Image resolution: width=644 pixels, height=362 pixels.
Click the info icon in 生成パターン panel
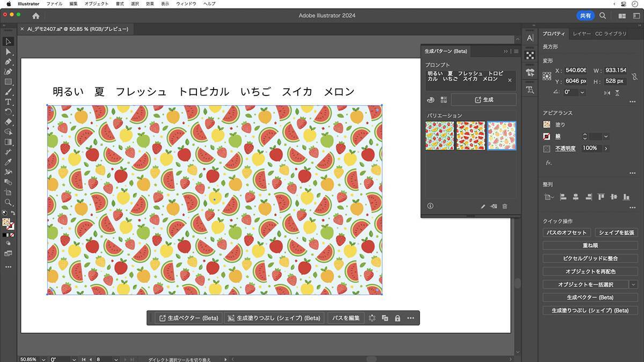430,206
